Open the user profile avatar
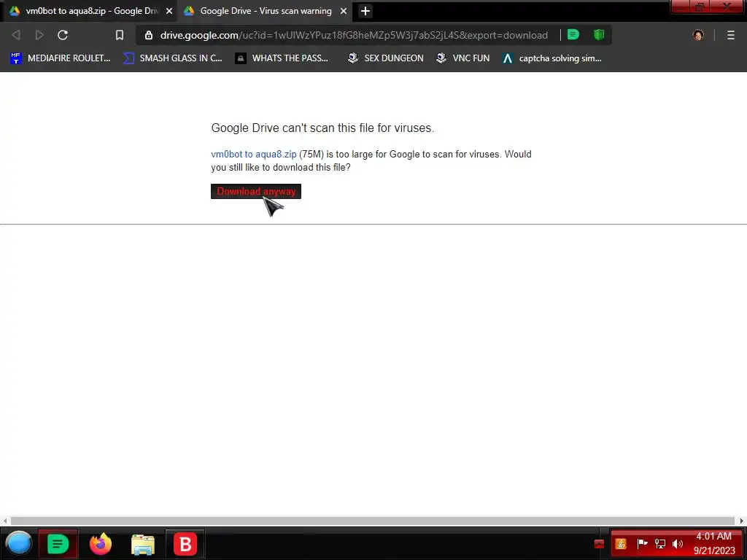 click(698, 35)
